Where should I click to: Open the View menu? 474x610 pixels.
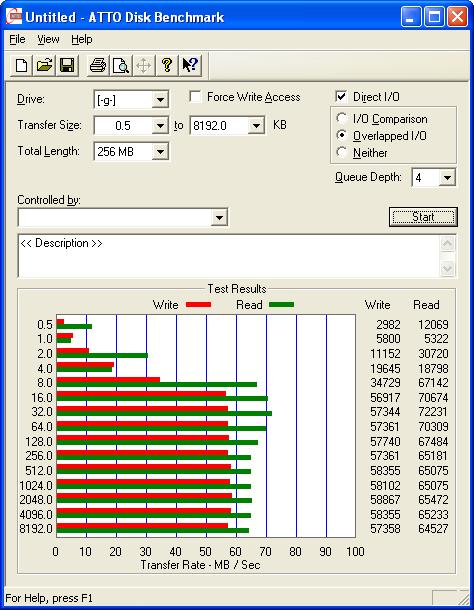coord(48,39)
